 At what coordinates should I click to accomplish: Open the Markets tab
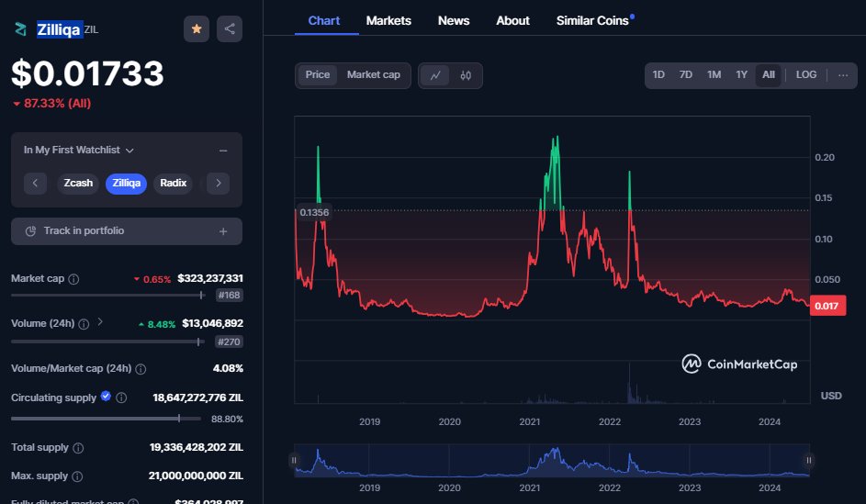(x=388, y=21)
